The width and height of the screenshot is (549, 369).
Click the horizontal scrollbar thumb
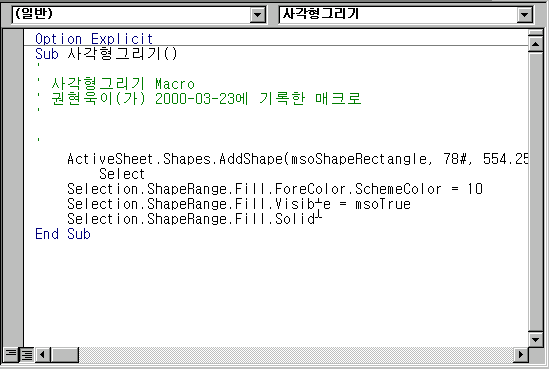click(x=65, y=355)
